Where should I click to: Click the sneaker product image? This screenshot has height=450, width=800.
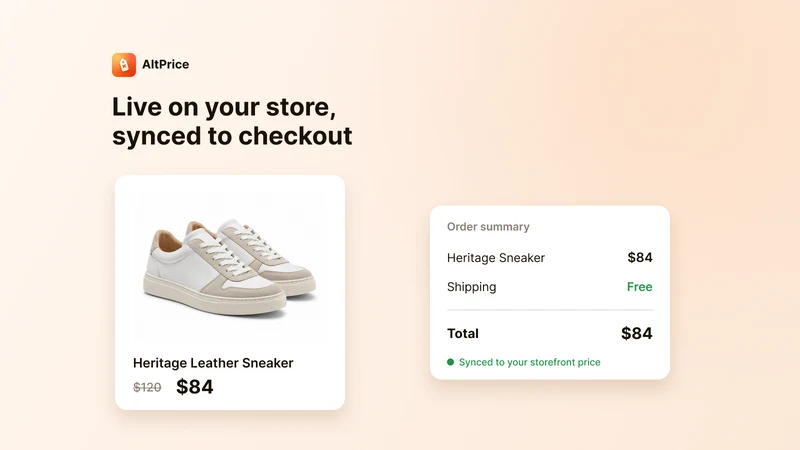(230, 266)
